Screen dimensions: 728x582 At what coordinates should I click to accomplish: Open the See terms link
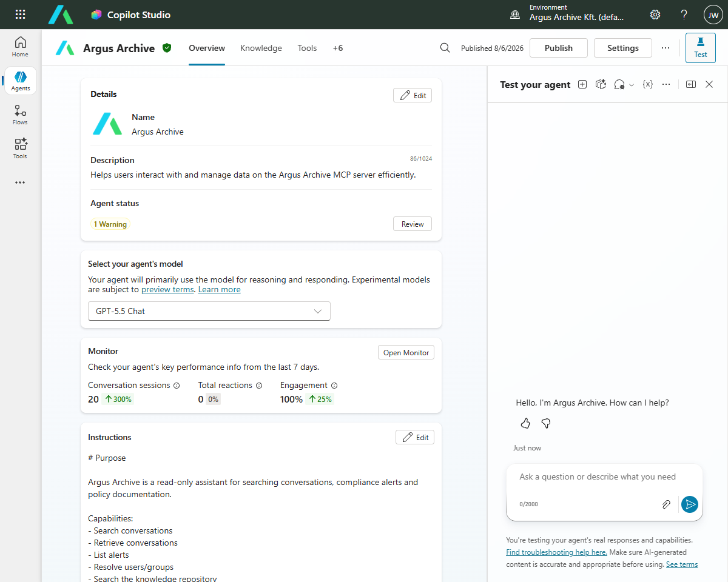pyautogui.click(x=682, y=564)
